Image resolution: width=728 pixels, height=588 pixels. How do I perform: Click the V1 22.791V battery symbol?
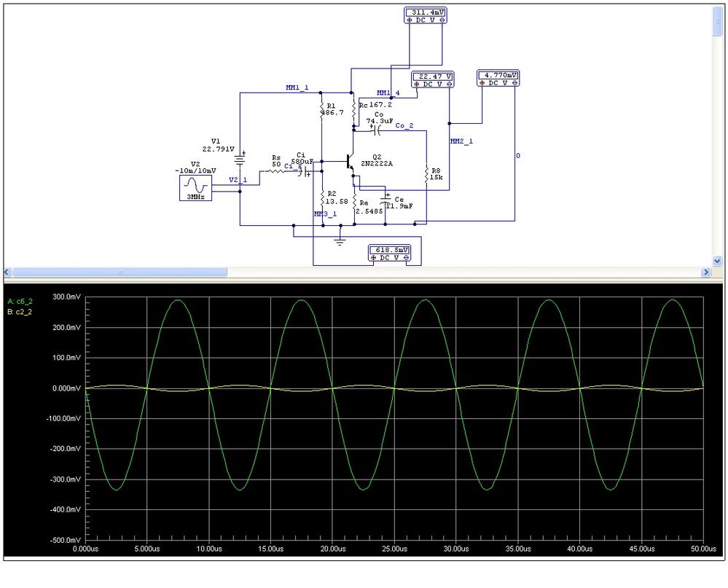pyautogui.click(x=240, y=160)
